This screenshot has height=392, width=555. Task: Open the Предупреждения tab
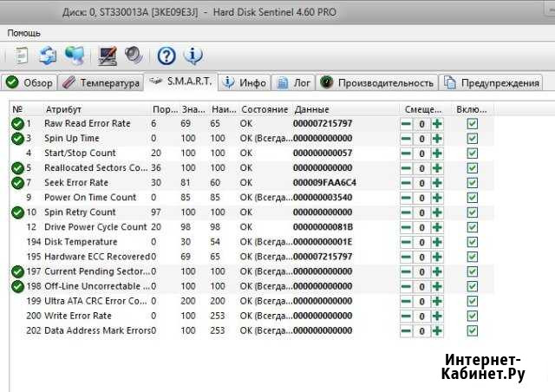[491, 83]
